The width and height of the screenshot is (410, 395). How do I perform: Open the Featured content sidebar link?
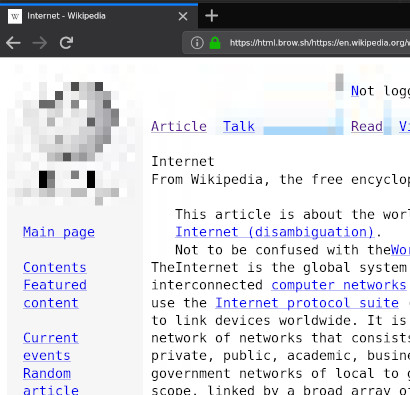tap(55, 294)
